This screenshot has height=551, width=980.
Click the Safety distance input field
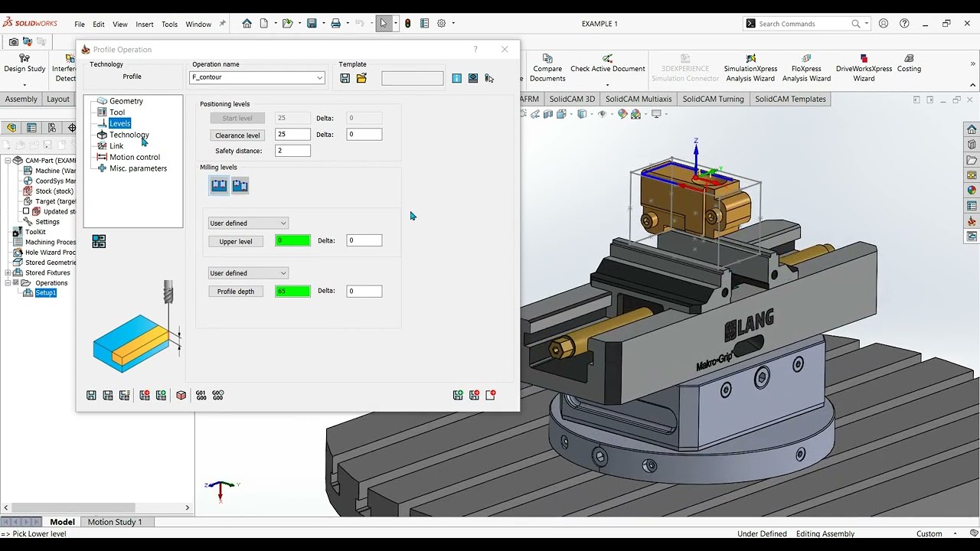pyautogui.click(x=292, y=151)
